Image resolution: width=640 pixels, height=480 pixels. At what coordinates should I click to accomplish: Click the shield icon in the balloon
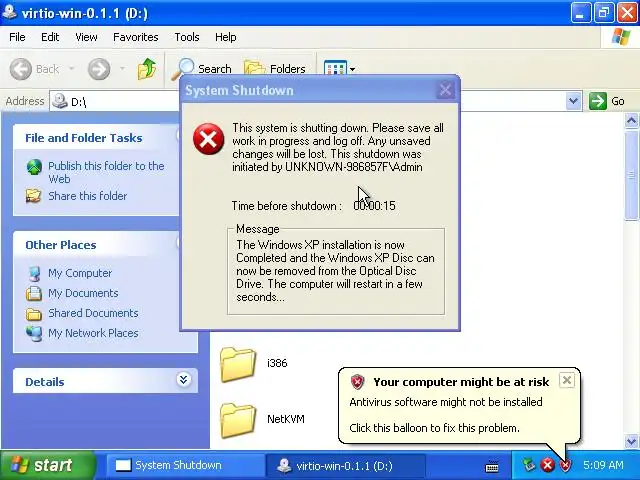358,382
